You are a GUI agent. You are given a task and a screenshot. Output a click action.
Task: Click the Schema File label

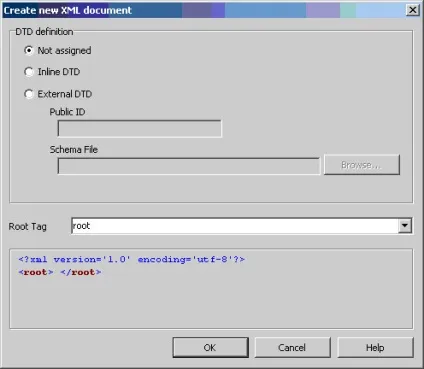coord(74,149)
